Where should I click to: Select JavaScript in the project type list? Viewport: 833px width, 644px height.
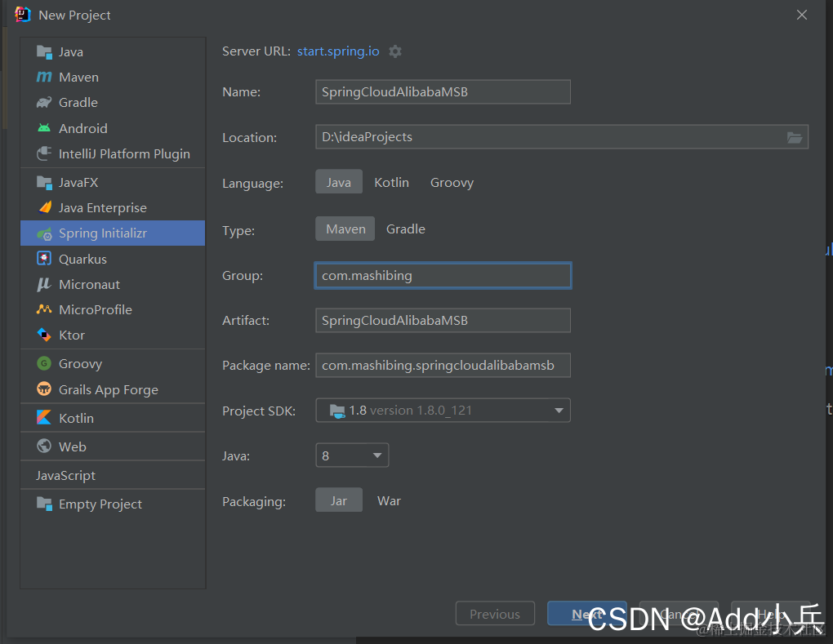pyautogui.click(x=66, y=475)
